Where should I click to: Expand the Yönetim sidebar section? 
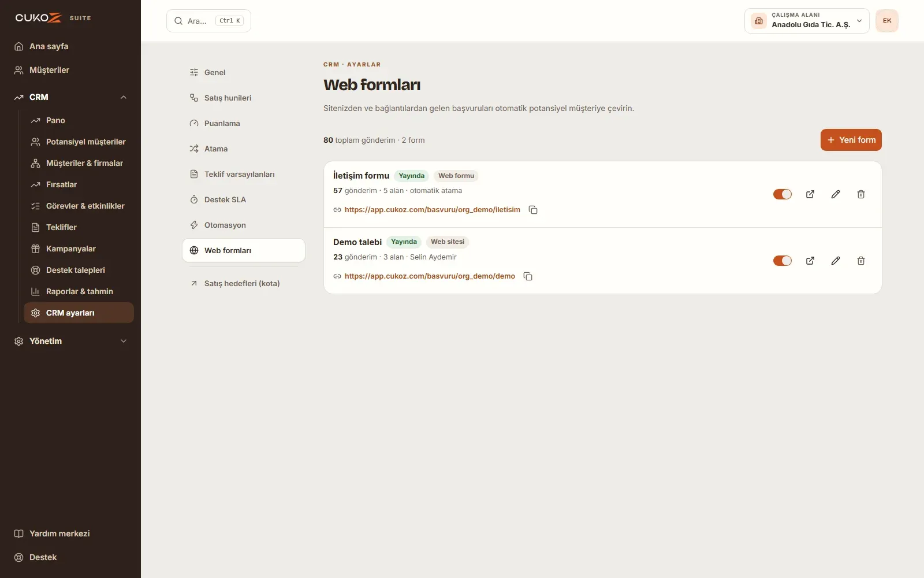click(x=70, y=341)
